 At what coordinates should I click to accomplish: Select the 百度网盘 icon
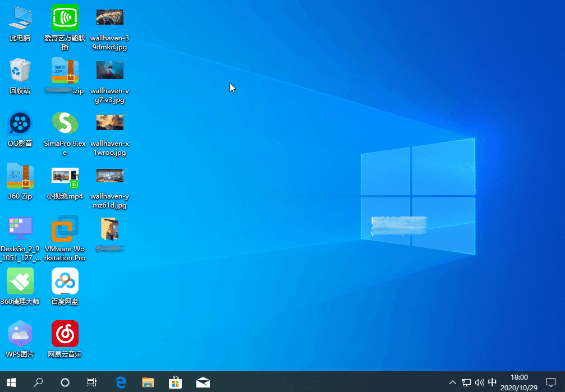tap(65, 287)
